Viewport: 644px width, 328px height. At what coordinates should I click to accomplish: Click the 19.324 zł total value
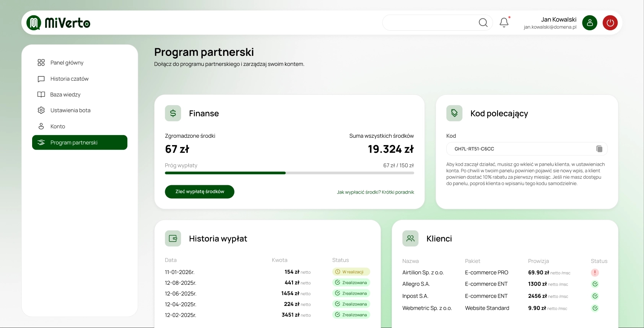391,149
